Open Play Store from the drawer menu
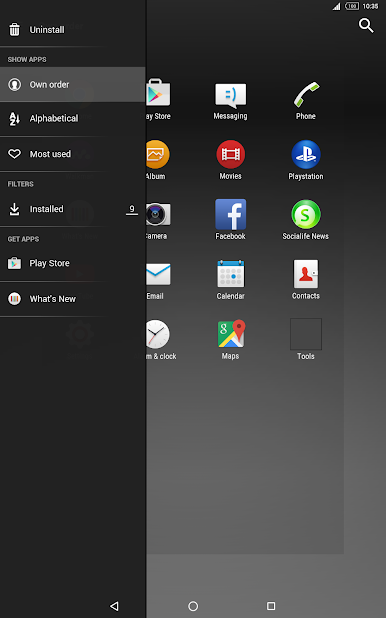The height and width of the screenshot is (618, 386). tap(73, 263)
